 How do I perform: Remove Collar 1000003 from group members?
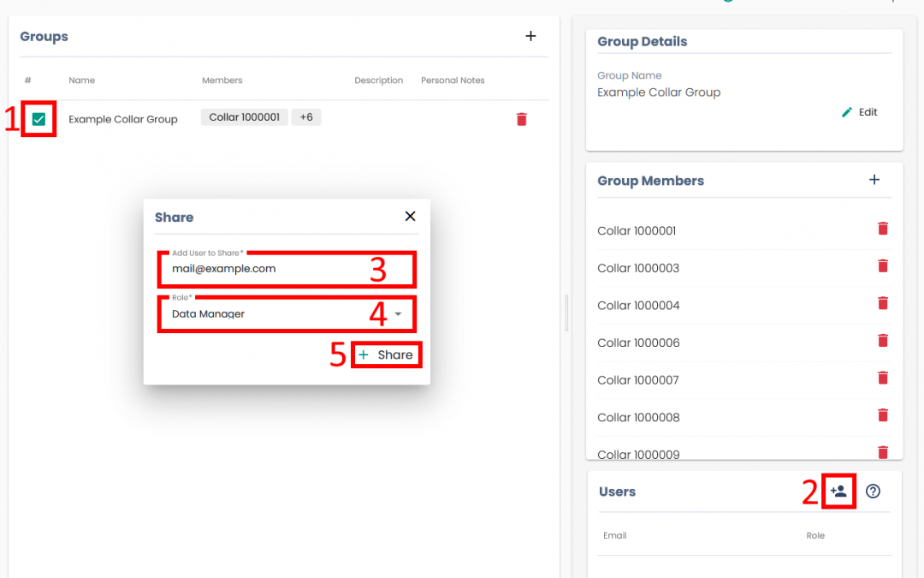point(883,266)
